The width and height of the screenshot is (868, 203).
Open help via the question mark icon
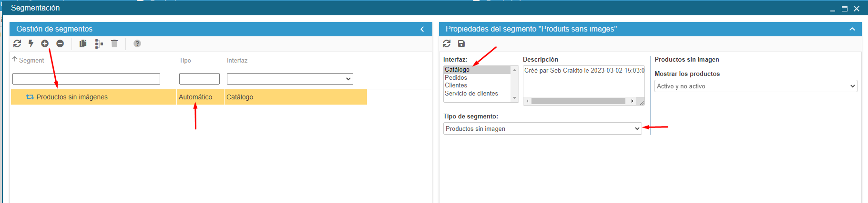(x=137, y=43)
